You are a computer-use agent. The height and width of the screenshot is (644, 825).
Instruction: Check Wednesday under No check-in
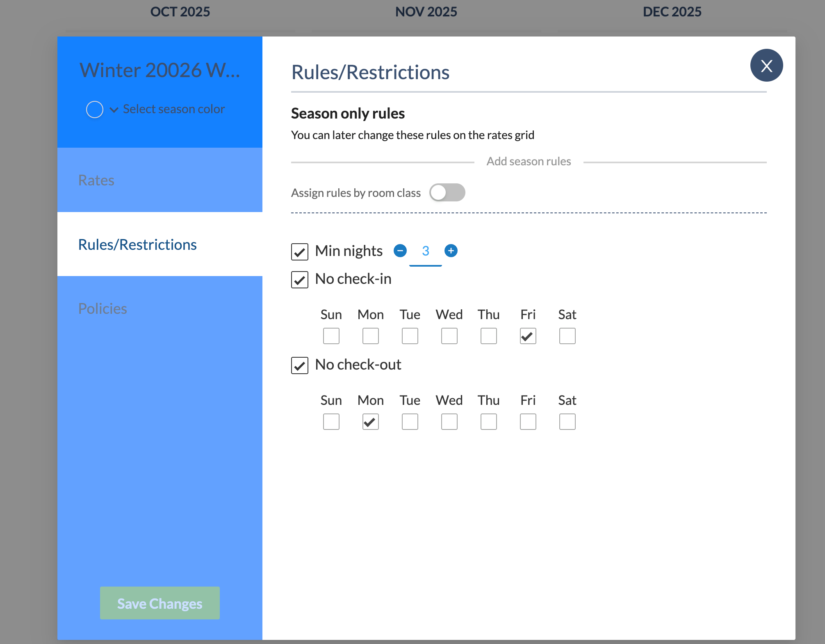tap(449, 336)
